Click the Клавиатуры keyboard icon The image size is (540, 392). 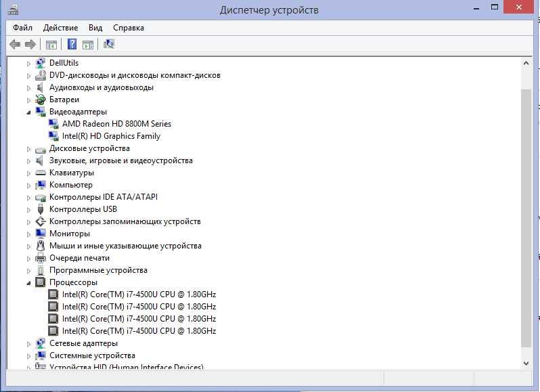tap(41, 173)
